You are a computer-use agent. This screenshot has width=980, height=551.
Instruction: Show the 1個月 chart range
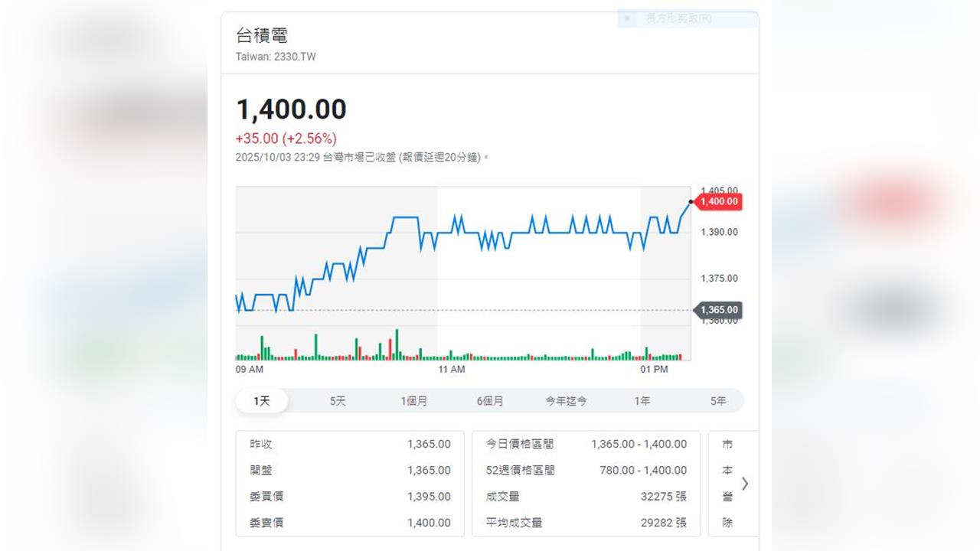pyautogui.click(x=414, y=401)
